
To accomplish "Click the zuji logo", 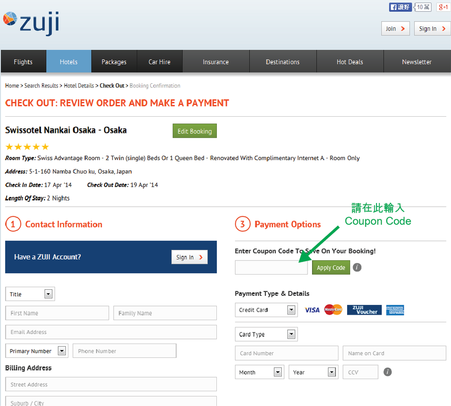I will pos(32,23).
